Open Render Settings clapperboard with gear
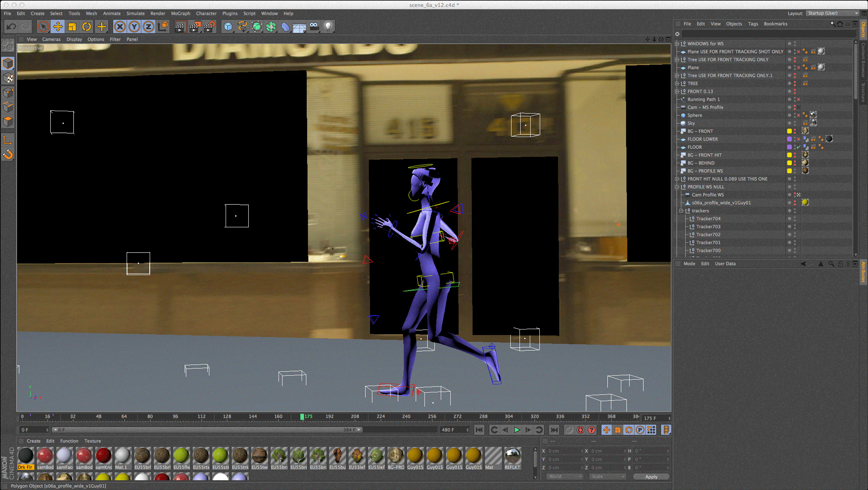868x490 pixels. coord(209,27)
